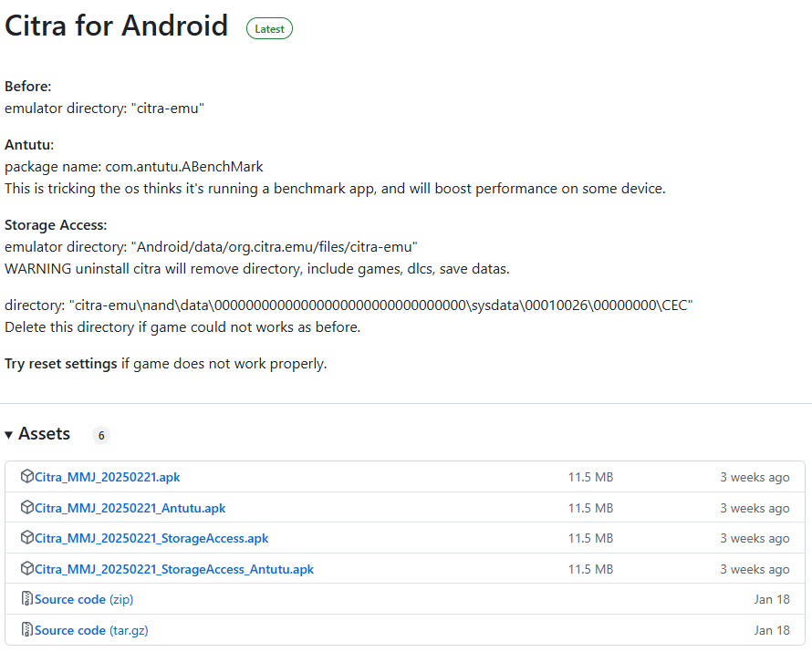
Task: Click the WARNING uninstall citra line
Action: [x=257, y=269]
